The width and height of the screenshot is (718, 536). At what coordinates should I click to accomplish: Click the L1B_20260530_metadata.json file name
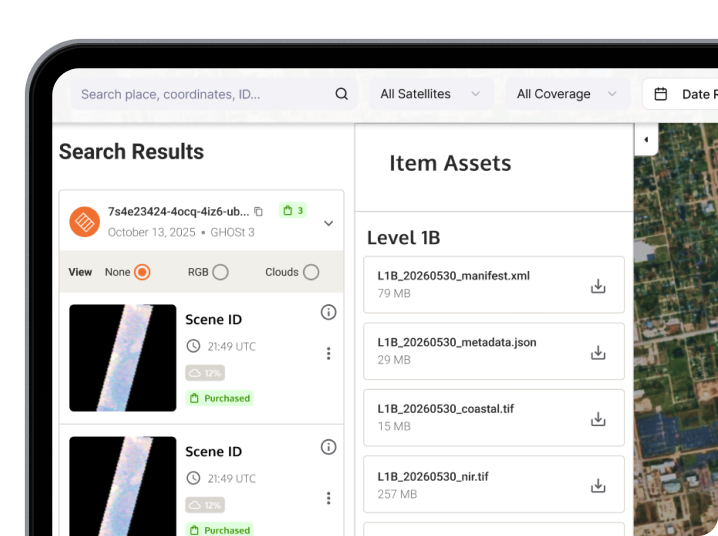click(x=457, y=342)
